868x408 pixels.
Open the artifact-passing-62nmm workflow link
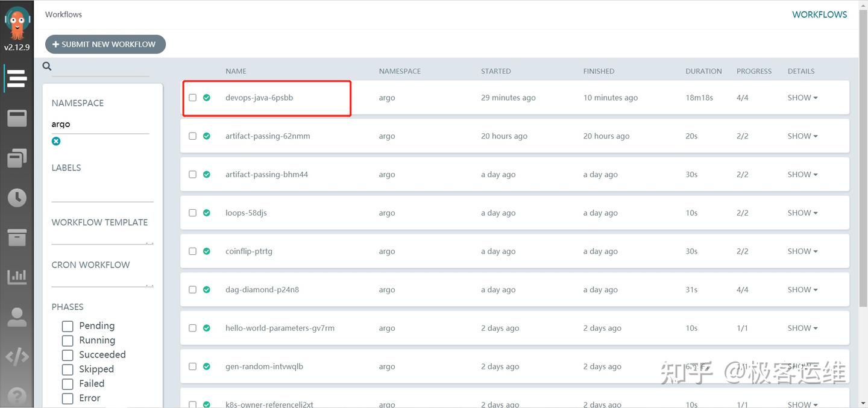click(x=268, y=136)
